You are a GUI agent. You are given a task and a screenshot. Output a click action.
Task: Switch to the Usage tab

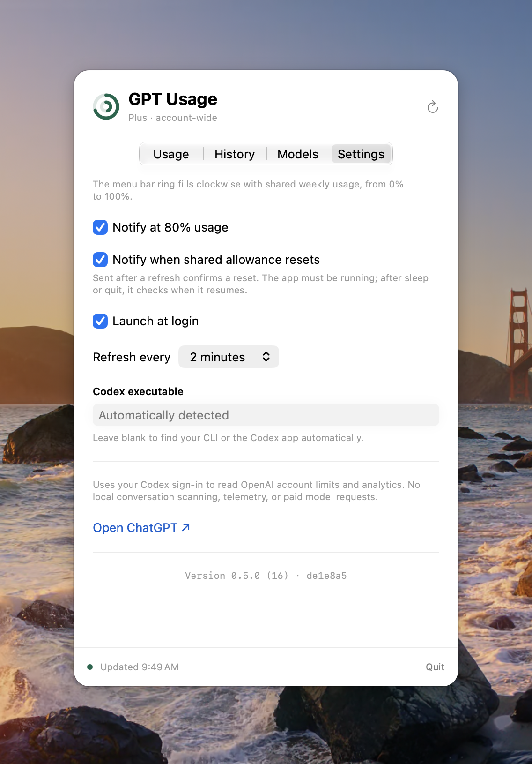[x=171, y=154]
